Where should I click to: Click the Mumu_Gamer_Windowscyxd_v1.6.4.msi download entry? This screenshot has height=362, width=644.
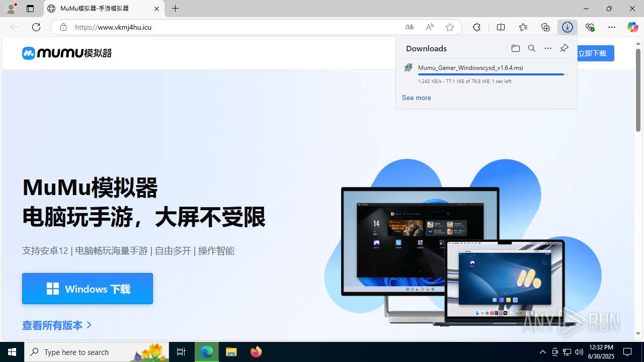point(486,74)
